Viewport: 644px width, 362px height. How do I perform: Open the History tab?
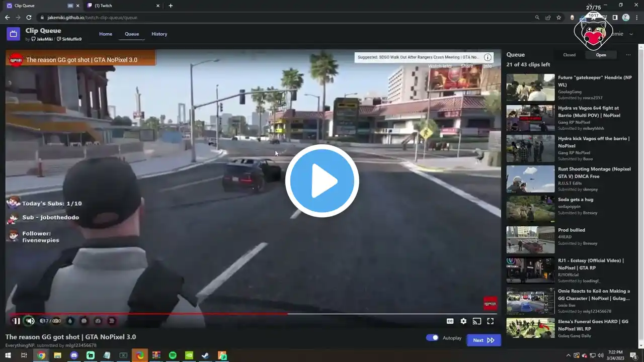click(x=159, y=34)
